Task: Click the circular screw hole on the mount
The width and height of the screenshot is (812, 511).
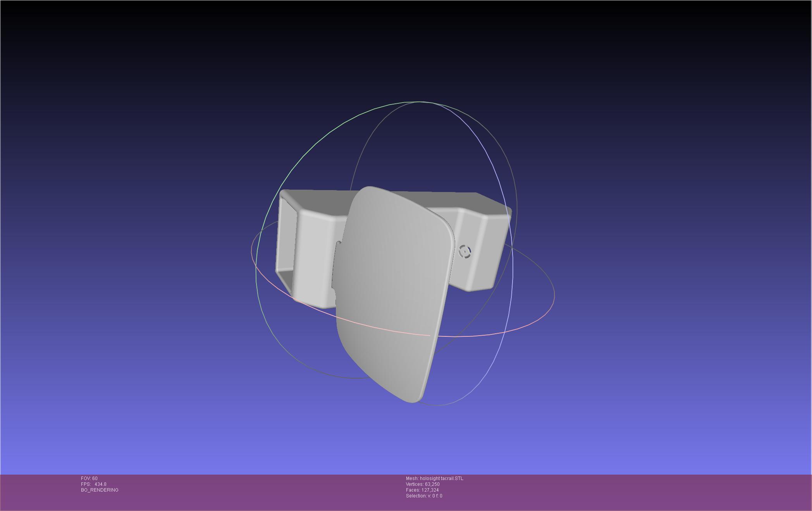Action: tap(464, 252)
